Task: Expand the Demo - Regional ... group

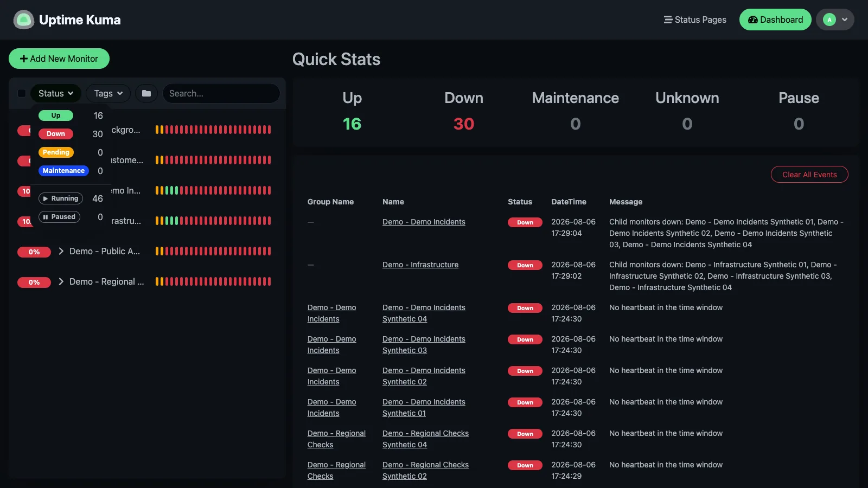Action: (x=61, y=281)
